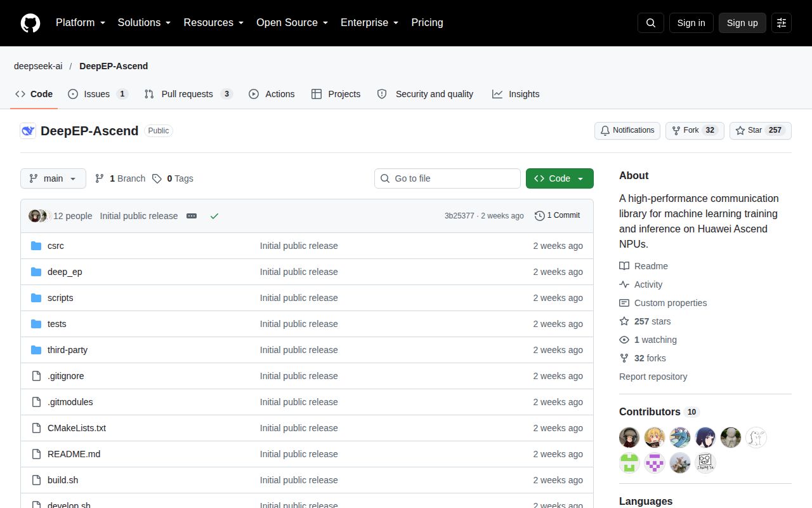
Task: Open the .gitmodules file
Action: coord(70,402)
